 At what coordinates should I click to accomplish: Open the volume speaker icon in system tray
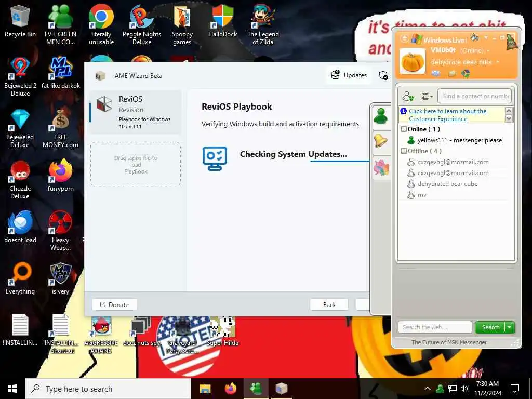(464, 389)
